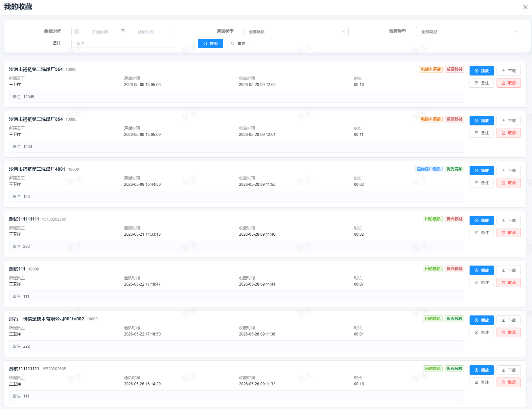This screenshot has width=532, height=409.
Task: Download the recording with note 12345
Action: [x=508, y=71]
